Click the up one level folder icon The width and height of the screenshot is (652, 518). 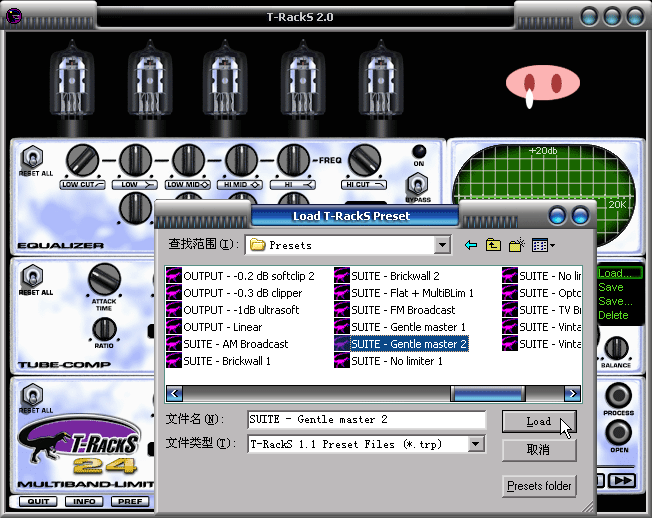point(493,245)
